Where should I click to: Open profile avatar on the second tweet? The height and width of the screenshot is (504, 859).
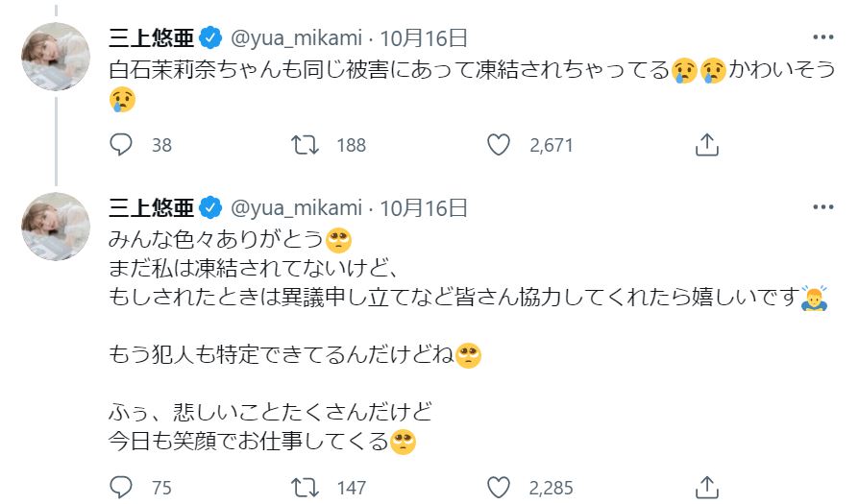point(56,227)
